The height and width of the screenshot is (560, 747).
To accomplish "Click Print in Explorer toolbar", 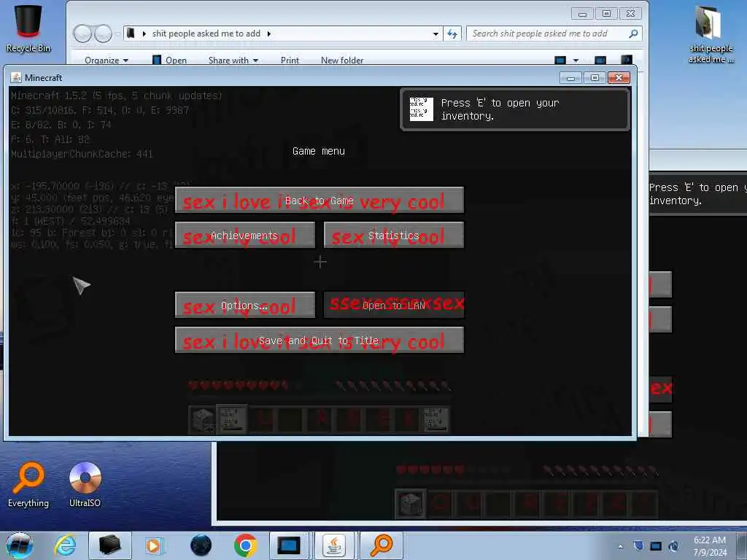I will pos(290,60).
